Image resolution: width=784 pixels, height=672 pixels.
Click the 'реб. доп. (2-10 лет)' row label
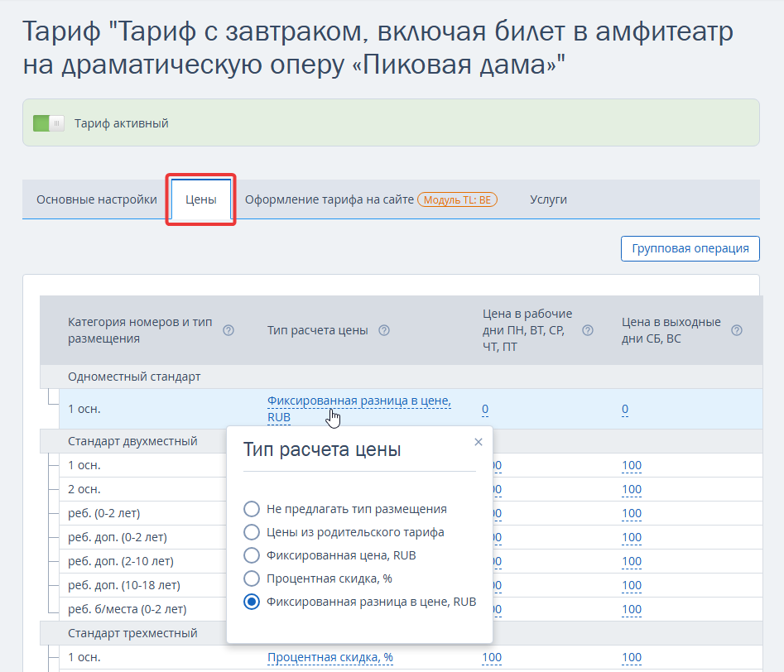point(121,561)
